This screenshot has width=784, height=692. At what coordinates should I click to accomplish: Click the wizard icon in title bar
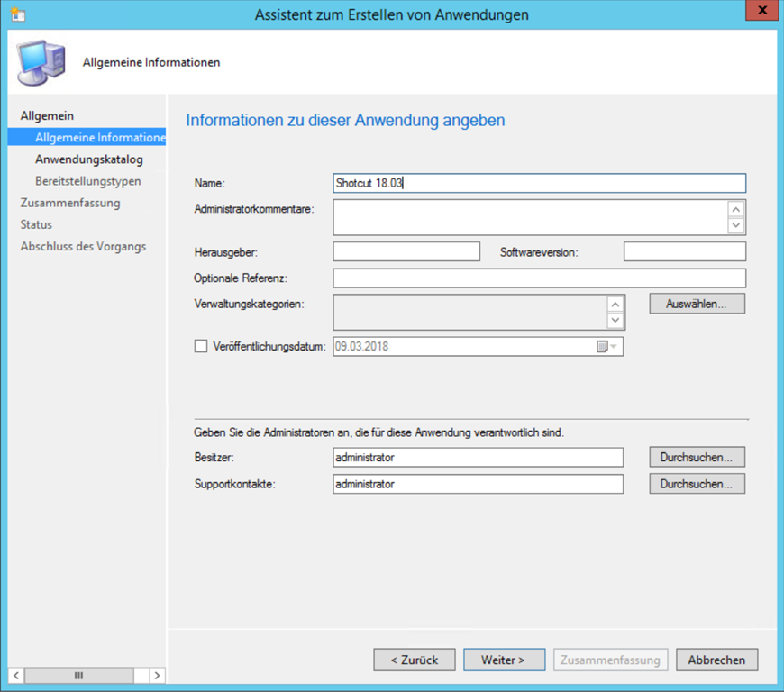[x=17, y=14]
